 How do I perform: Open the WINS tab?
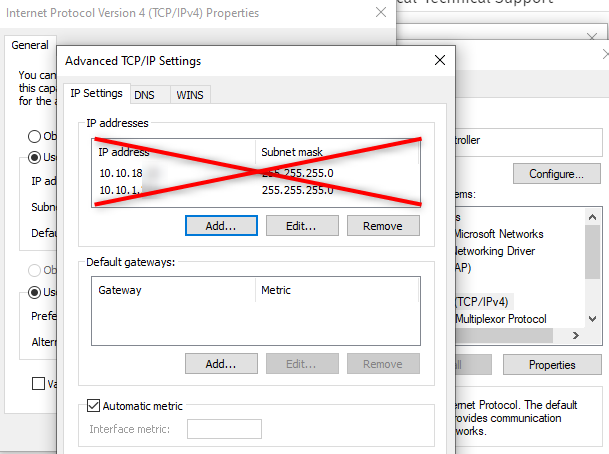(x=189, y=94)
